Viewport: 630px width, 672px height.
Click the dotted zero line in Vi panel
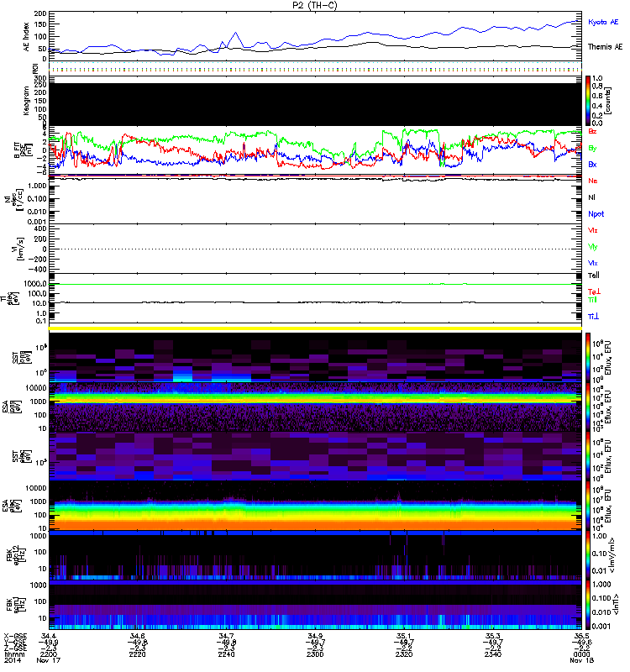click(x=315, y=249)
